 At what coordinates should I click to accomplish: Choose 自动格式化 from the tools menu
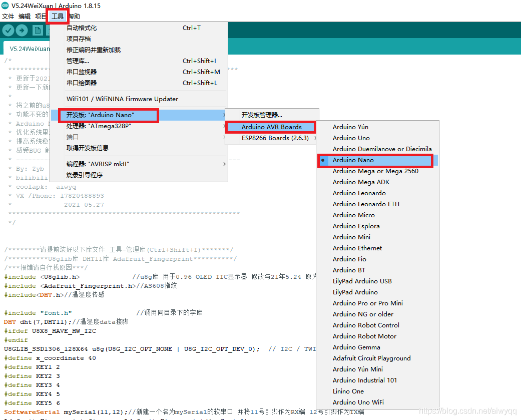[139, 28]
